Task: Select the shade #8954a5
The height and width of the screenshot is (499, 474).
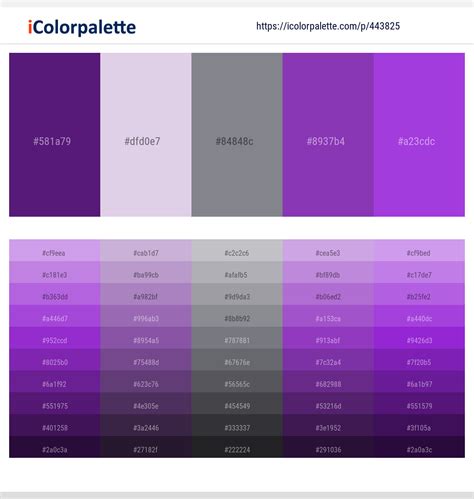Action: 146,338
